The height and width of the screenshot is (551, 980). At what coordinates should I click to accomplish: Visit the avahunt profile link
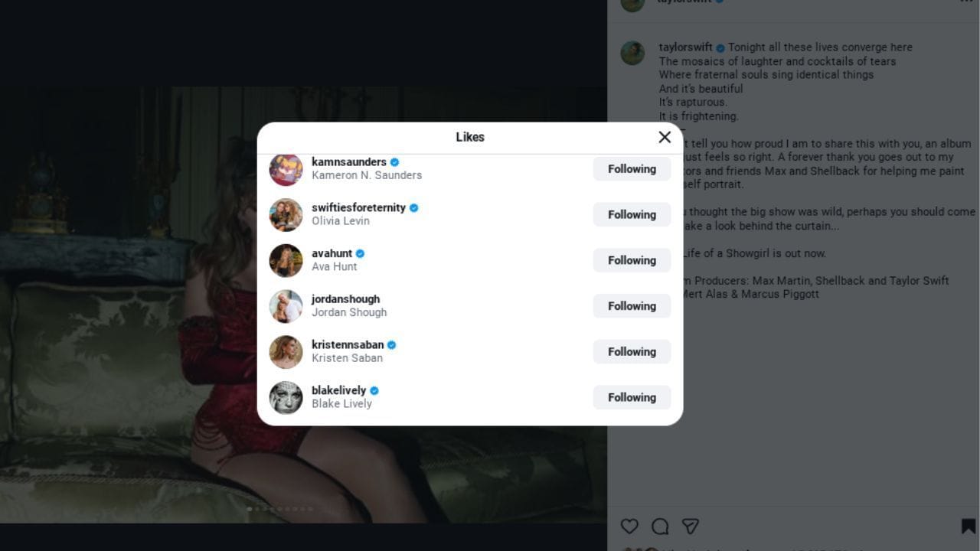point(332,253)
